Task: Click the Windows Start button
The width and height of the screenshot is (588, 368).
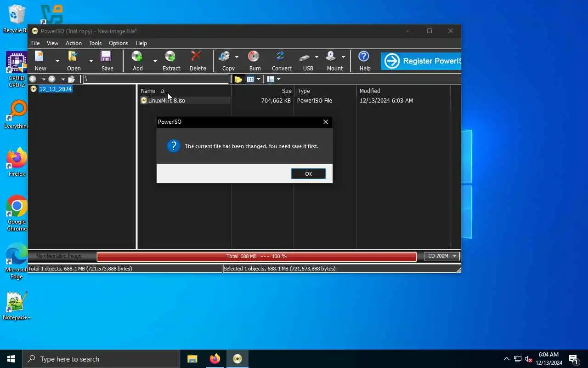Action: [x=11, y=359]
